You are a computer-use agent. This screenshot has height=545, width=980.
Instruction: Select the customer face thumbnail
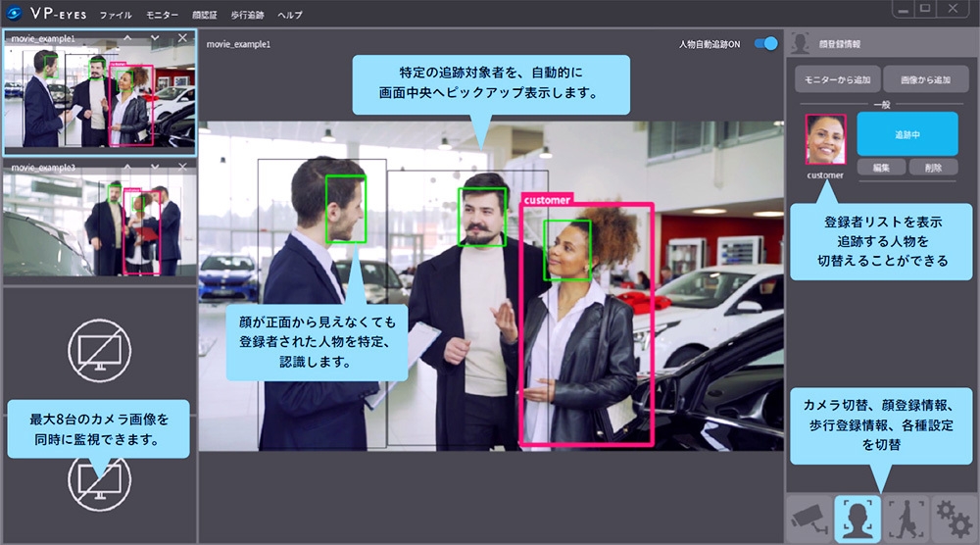[x=825, y=139]
